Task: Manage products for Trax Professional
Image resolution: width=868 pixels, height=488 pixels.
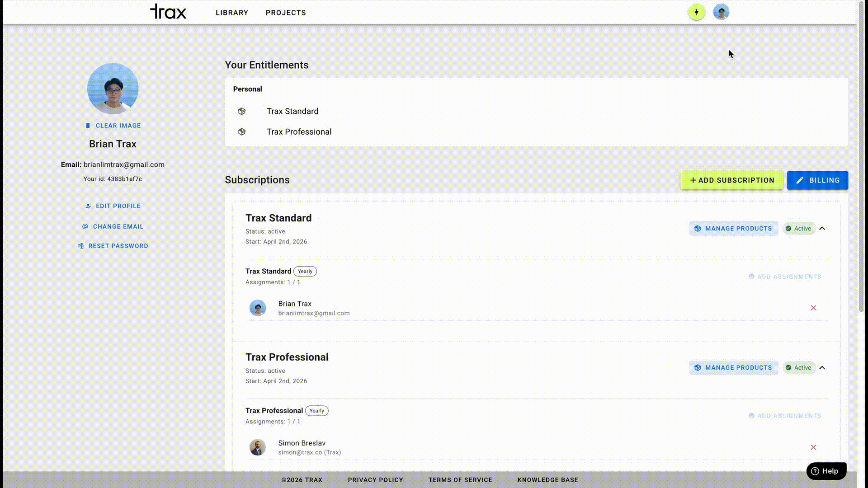Action: click(x=733, y=368)
